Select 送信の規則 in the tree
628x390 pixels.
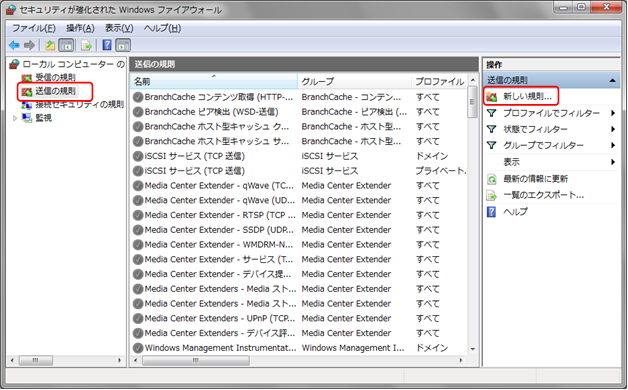[55, 91]
